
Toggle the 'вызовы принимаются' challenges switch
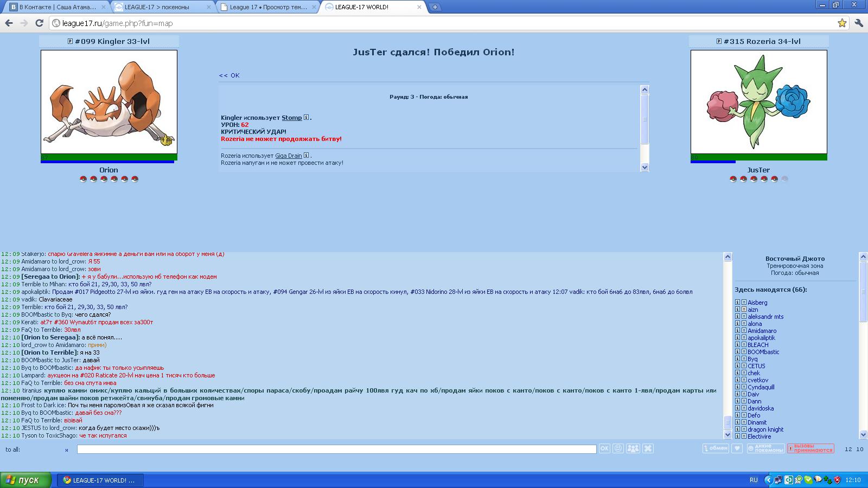coord(810,448)
